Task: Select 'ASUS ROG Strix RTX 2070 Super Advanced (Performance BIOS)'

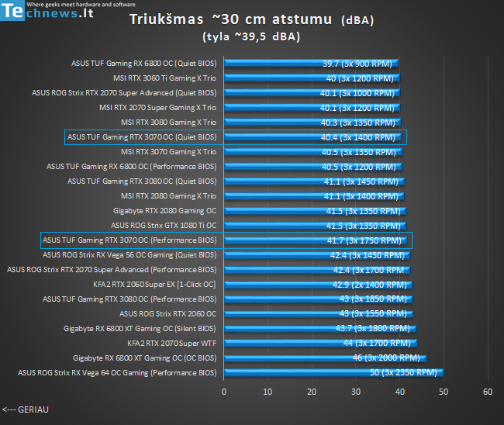Action: click(112, 270)
